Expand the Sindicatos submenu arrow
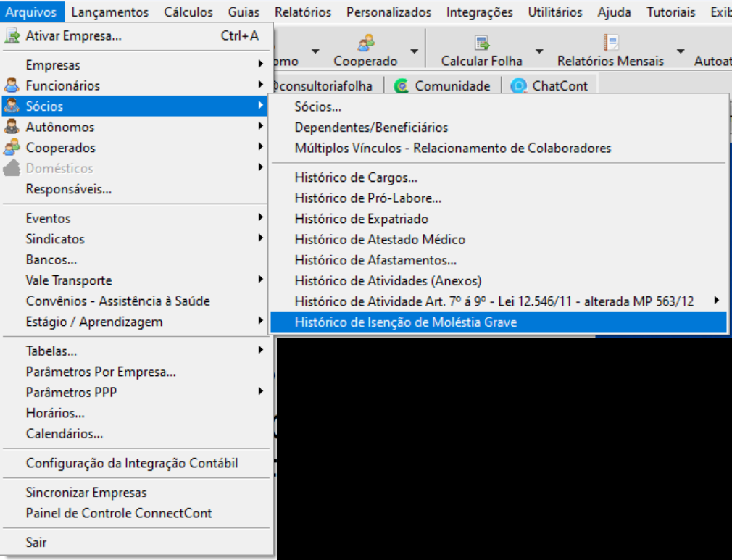This screenshot has height=560, width=732. [x=260, y=238]
